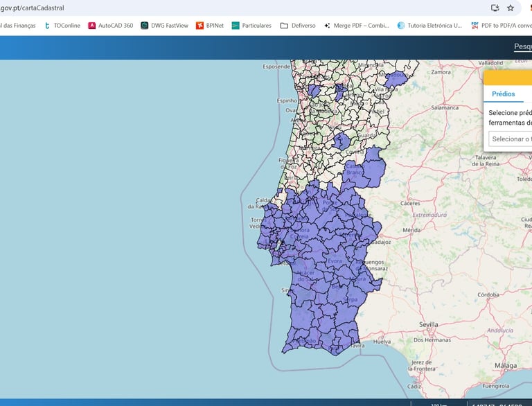Screen dimensions: 532x406
Task: Open the DWG FastView bookmark
Action: tap(165, 26)
